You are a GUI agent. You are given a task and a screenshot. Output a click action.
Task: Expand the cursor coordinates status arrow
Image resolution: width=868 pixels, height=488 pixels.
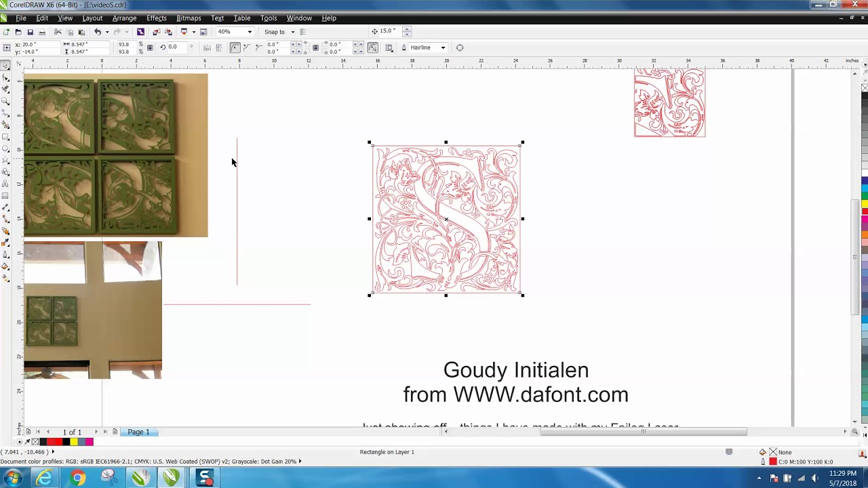tap(53, 452)
